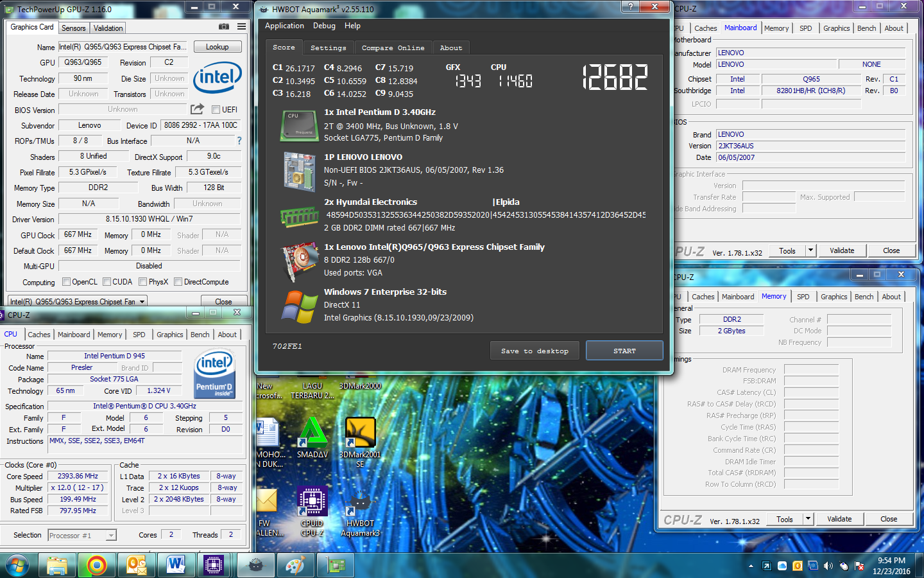Click Save to desktop button
924x578 pixels.
click(x=535, y=351)
